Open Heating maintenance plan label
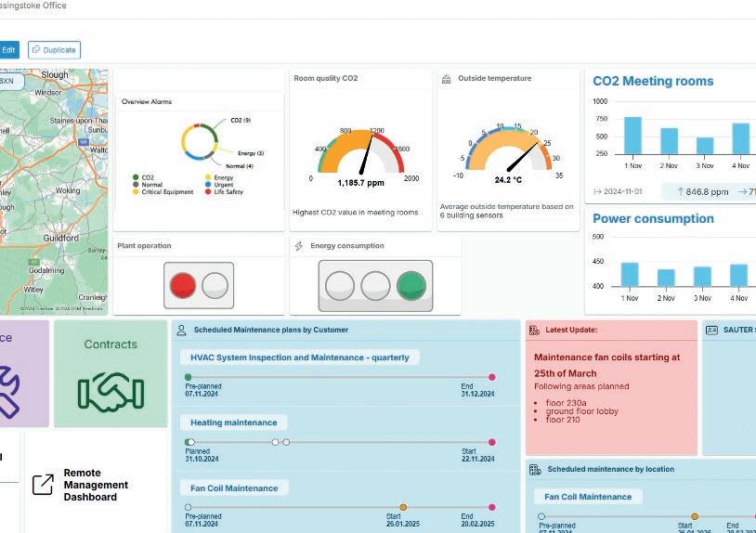 click(x=234, y=422)
